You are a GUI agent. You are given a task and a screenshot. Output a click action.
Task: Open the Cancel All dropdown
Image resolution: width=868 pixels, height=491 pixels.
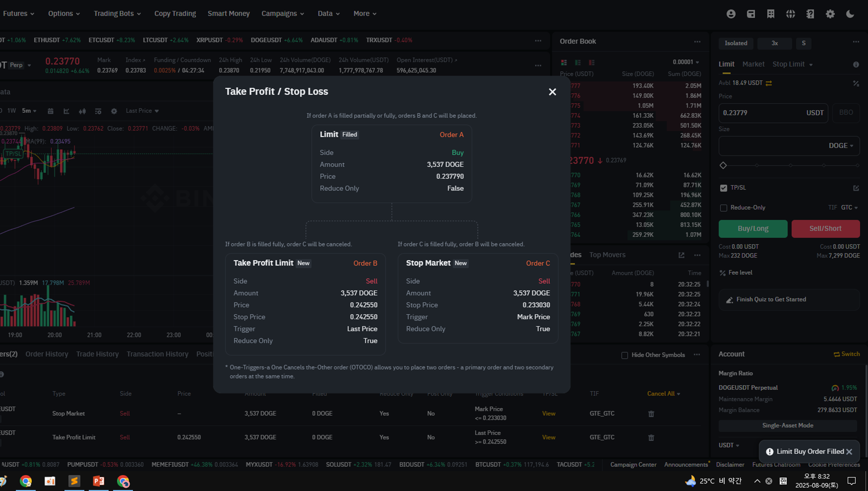coord(663,394)
